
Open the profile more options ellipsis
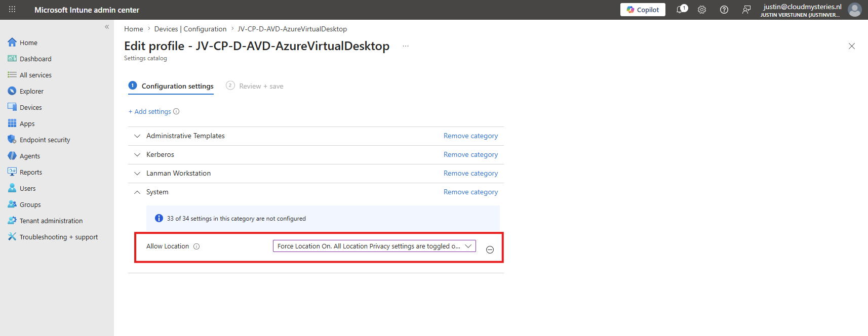point(406,46)
